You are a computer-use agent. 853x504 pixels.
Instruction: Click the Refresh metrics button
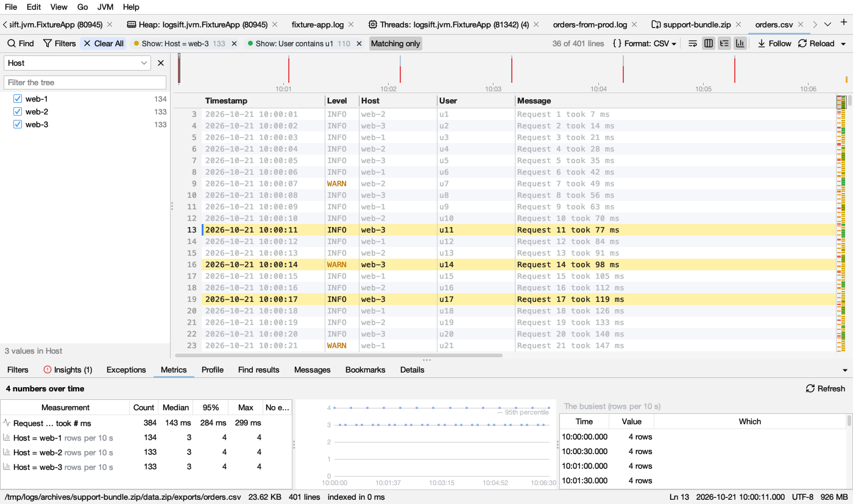826,388
